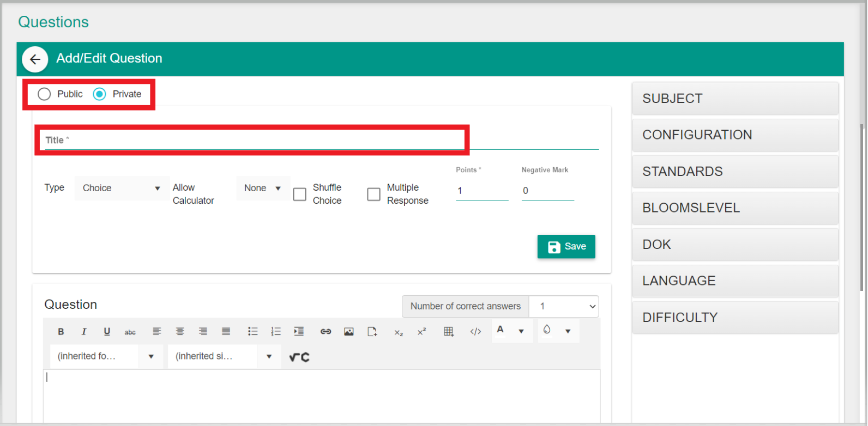Select the Public radio button

(44, 94)
